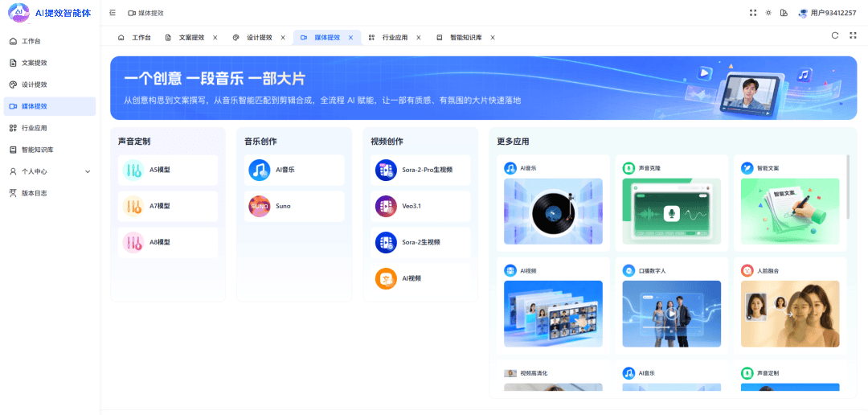
Task: Click the refresh icon in tab bar
Action: coord(835,35)
